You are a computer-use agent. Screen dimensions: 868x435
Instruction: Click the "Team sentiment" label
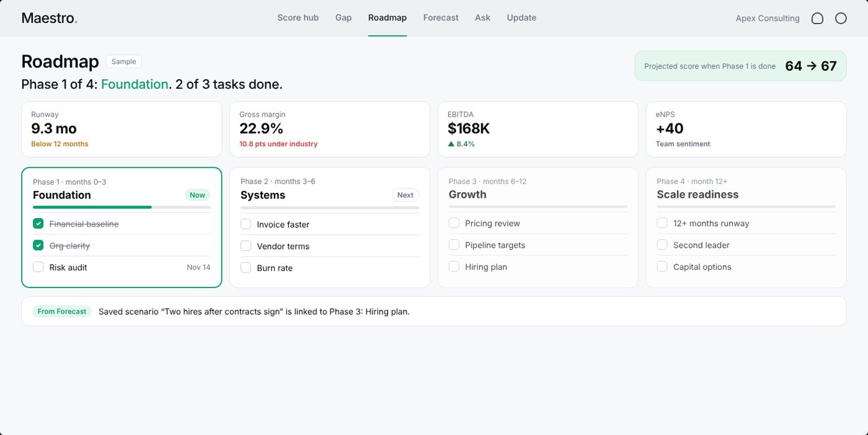(x=683, y=144)
